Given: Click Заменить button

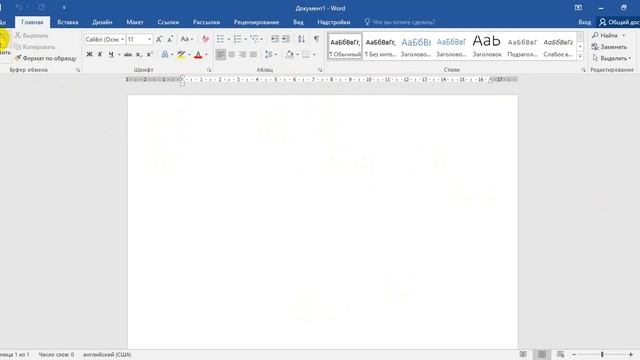Looking at the screenshot, I should point(609,47).
